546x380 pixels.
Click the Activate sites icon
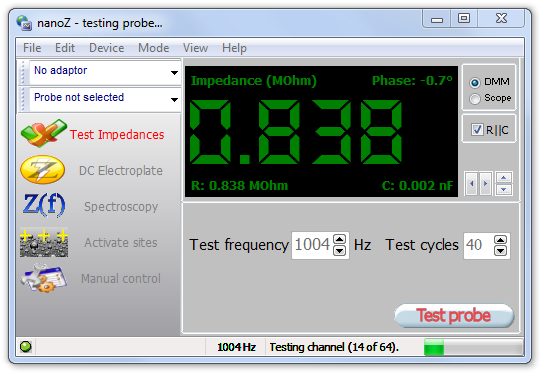coord(44,242)
